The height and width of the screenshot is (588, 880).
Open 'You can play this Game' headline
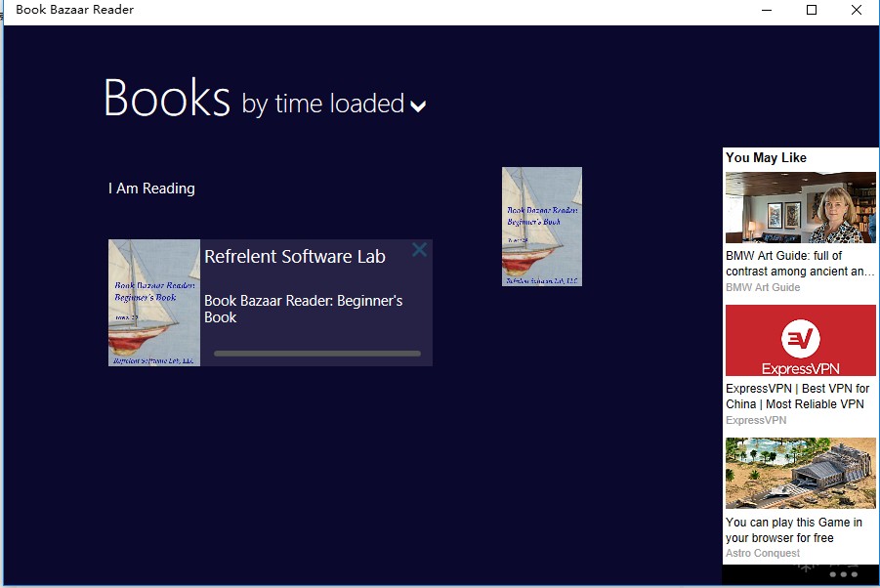click(x=794, y=529)
